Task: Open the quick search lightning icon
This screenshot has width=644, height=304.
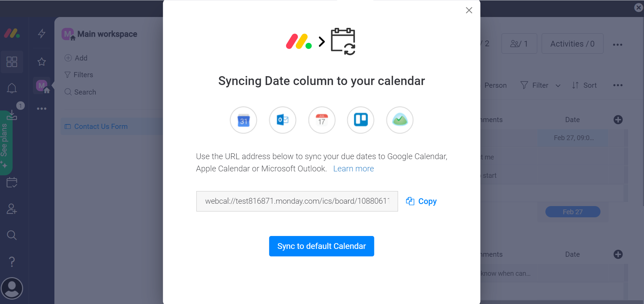Action: [x=41, y=33]
